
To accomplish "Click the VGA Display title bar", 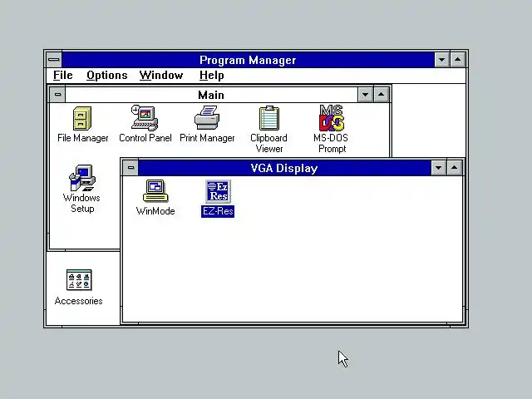I will tap(284, 168).
